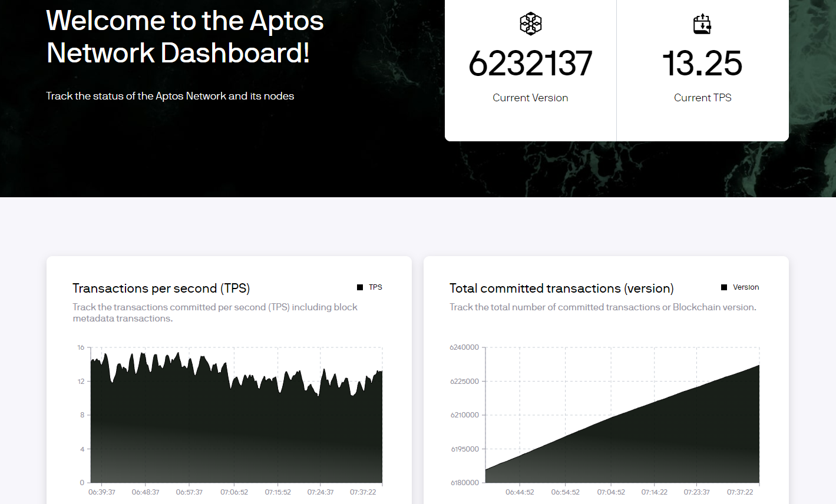Click the 07:06:52 time axis label
Viewport: 836px width, 504px height.
click(x=234, y=492)
